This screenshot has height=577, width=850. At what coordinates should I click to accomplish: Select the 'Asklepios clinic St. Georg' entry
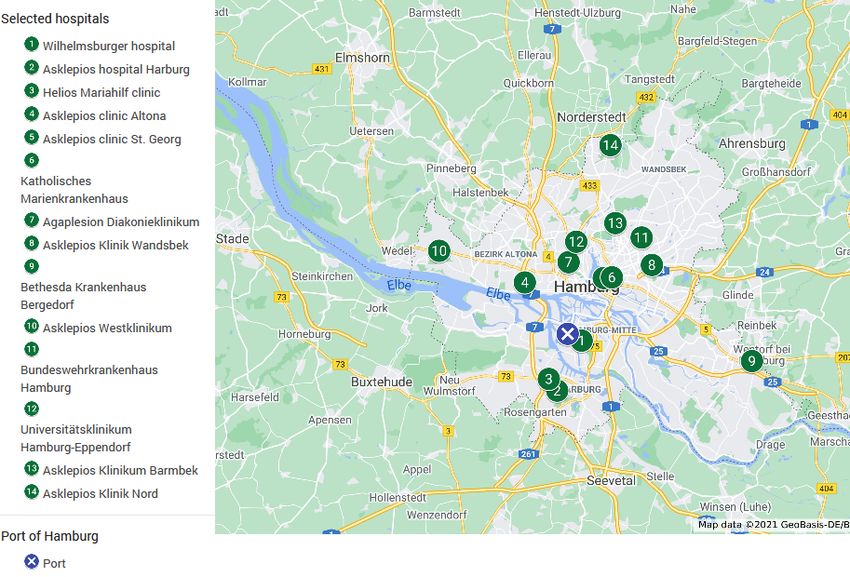[112, 139]
